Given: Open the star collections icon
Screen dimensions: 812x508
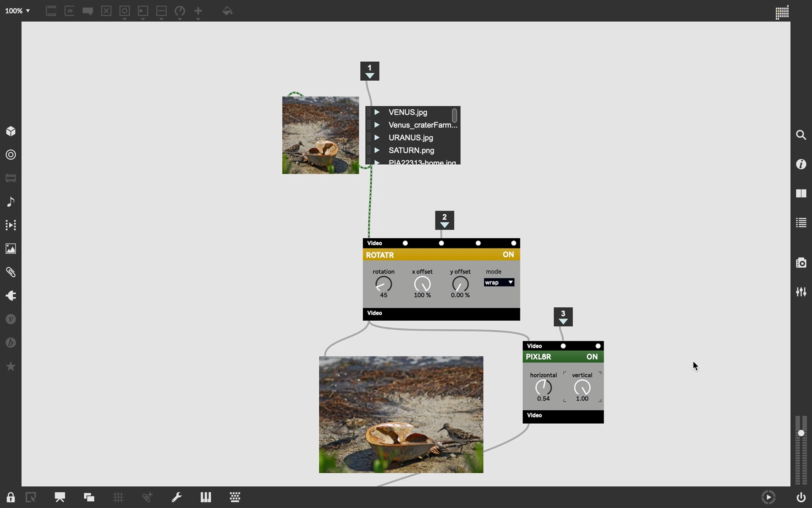Looking at the screenshot, I should (x=11, y=366).
